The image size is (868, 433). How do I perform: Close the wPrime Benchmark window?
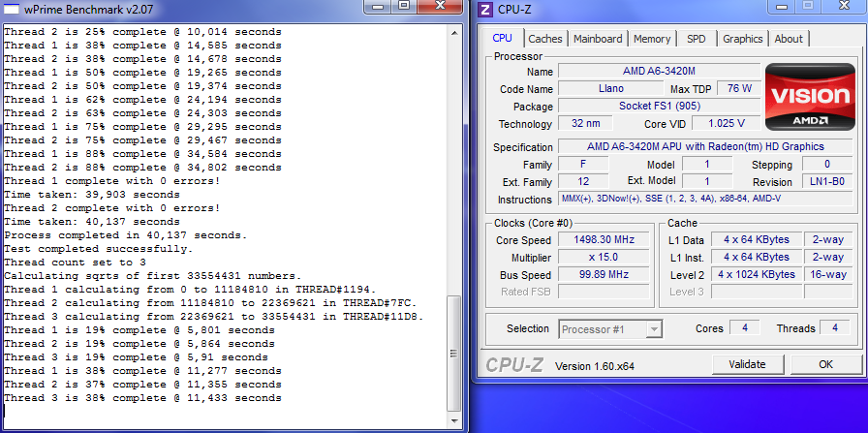pos(440,6)
